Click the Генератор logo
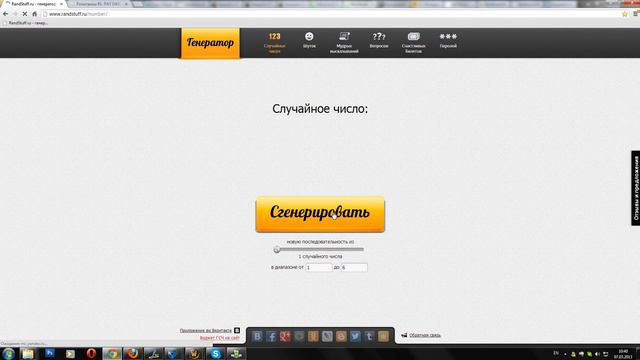The height and width of the screenshot is (360, 640). [210, 43]
